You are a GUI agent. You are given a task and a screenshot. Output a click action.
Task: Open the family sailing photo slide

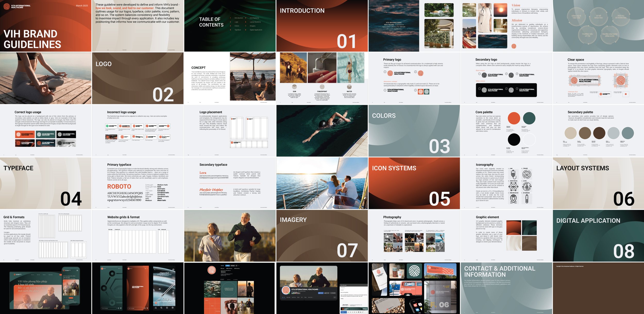[322, 183]
